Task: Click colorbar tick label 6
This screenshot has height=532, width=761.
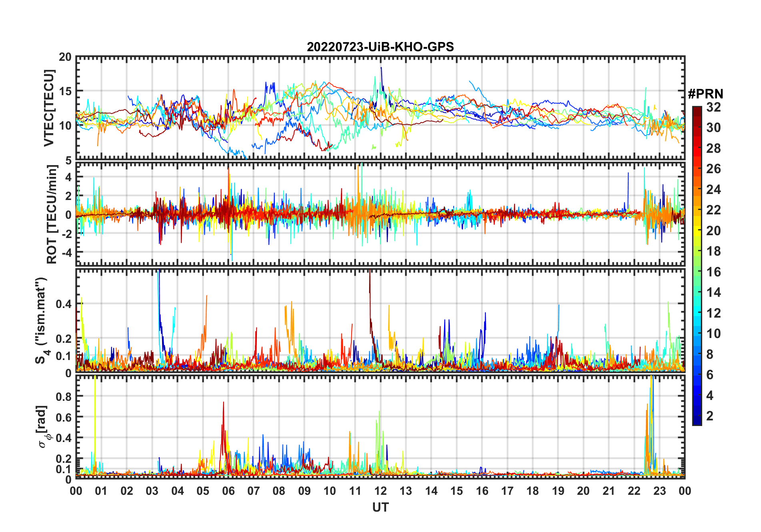Action: [x=710, y=375]
